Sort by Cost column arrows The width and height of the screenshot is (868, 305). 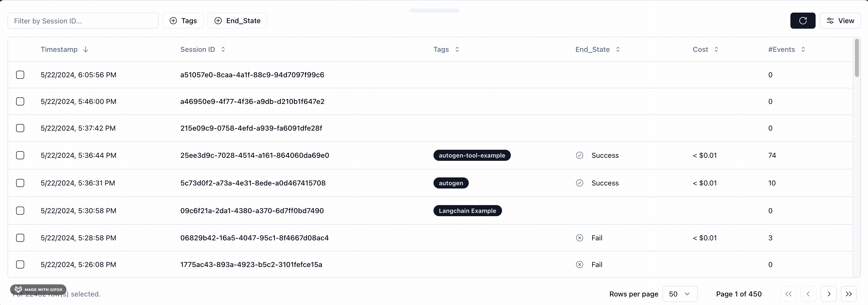coord(716,50)
